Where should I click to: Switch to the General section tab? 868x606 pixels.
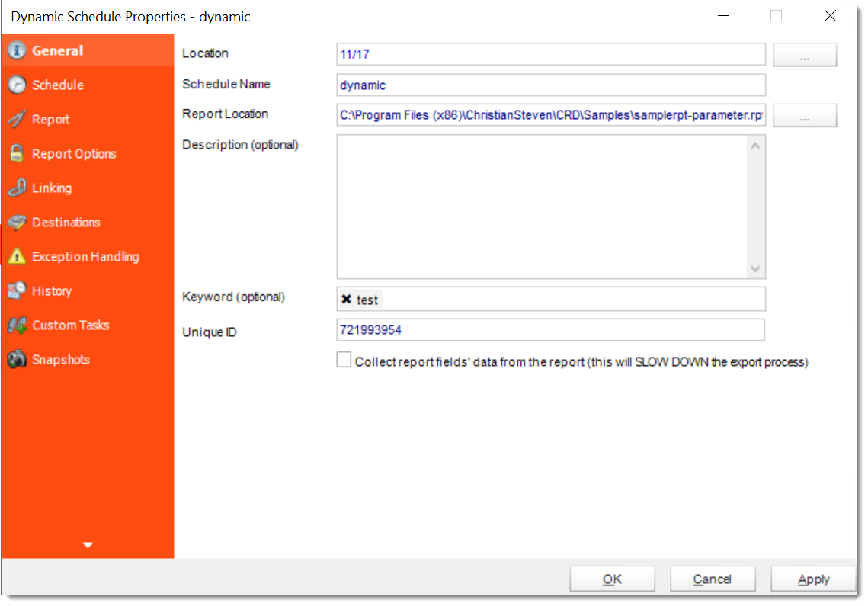tap(57, 50)
